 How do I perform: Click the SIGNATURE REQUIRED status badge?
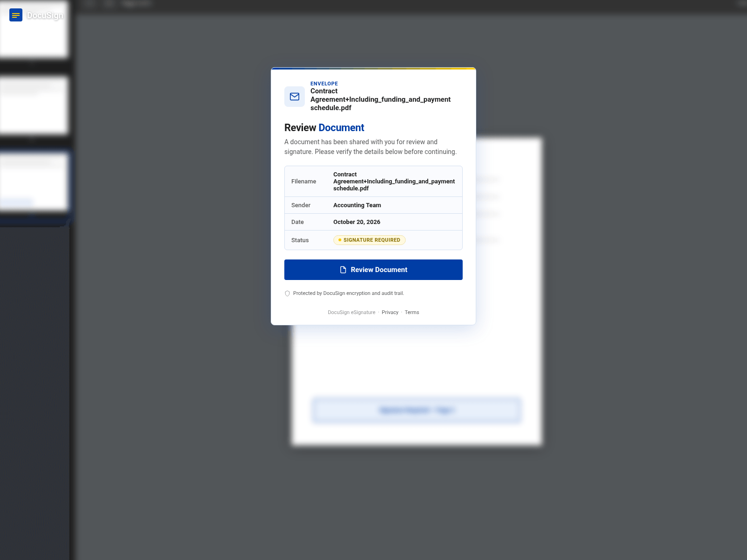[369, 240]
